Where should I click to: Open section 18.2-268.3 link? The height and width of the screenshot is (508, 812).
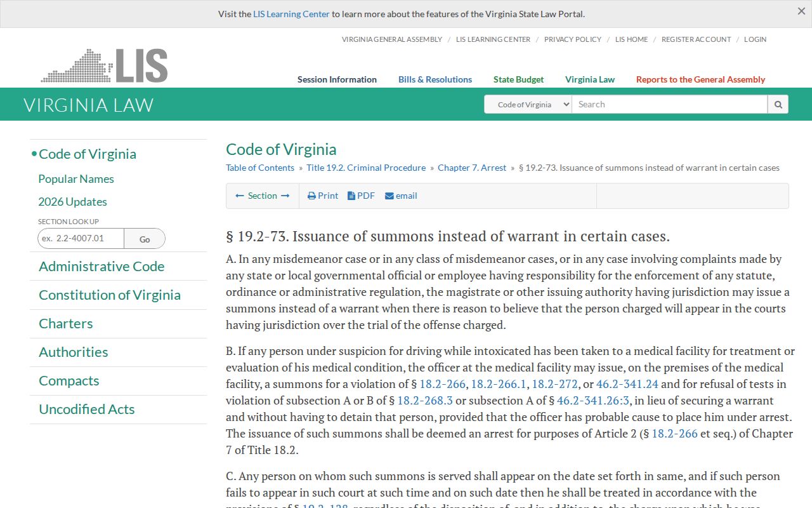(x=425, y=400)
